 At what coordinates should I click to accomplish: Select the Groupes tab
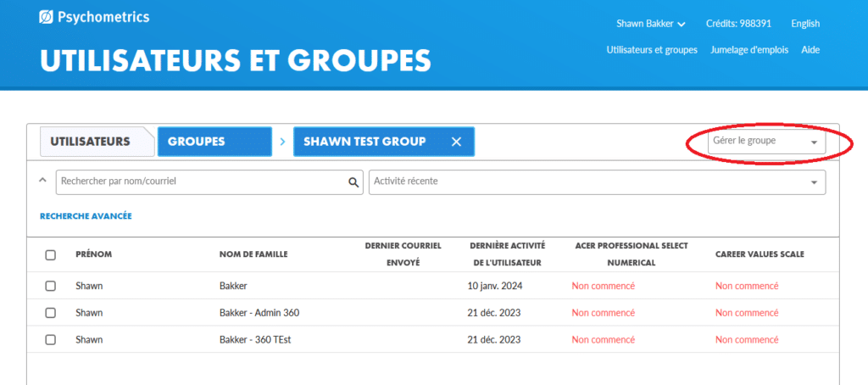coord(212,142)
